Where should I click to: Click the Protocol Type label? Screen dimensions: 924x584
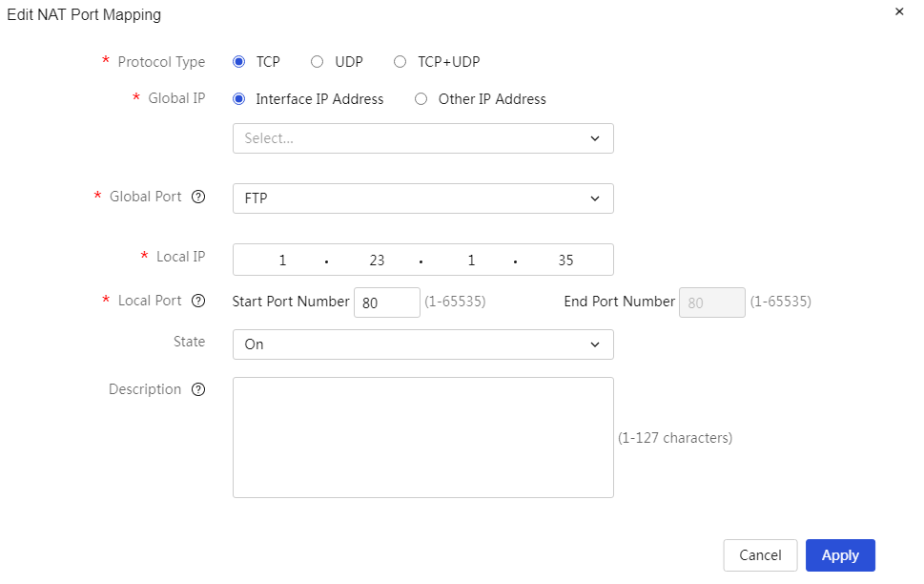point(161,62)
